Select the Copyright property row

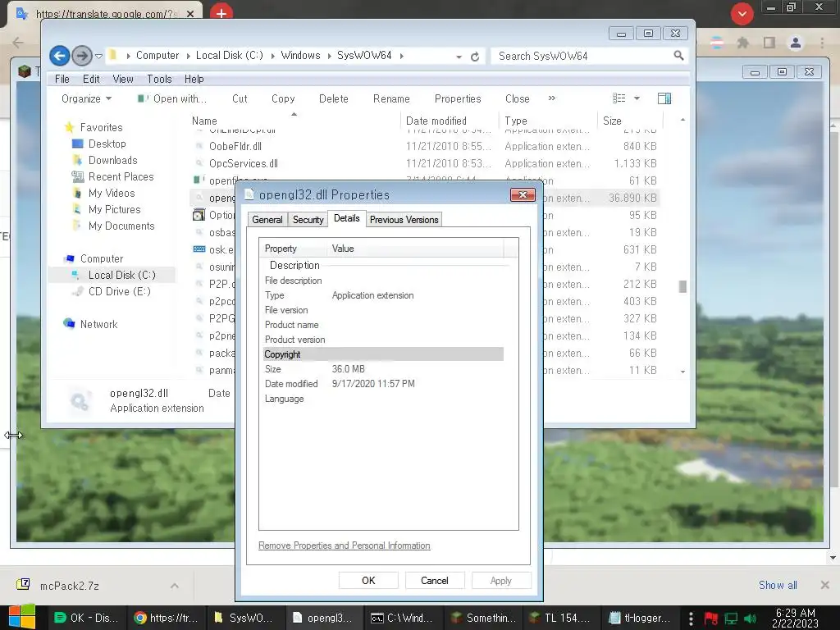383,354
